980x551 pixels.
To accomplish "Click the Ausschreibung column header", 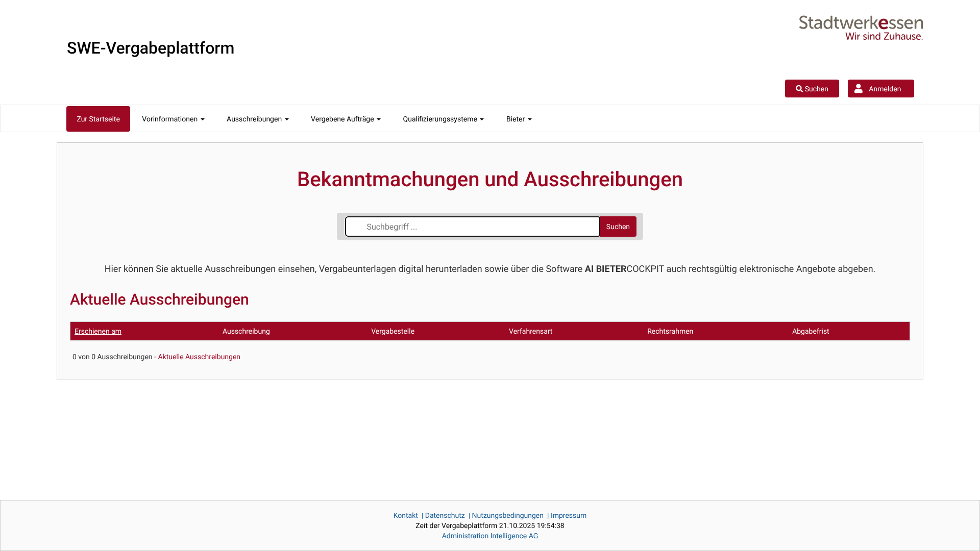I will [246, 332].
